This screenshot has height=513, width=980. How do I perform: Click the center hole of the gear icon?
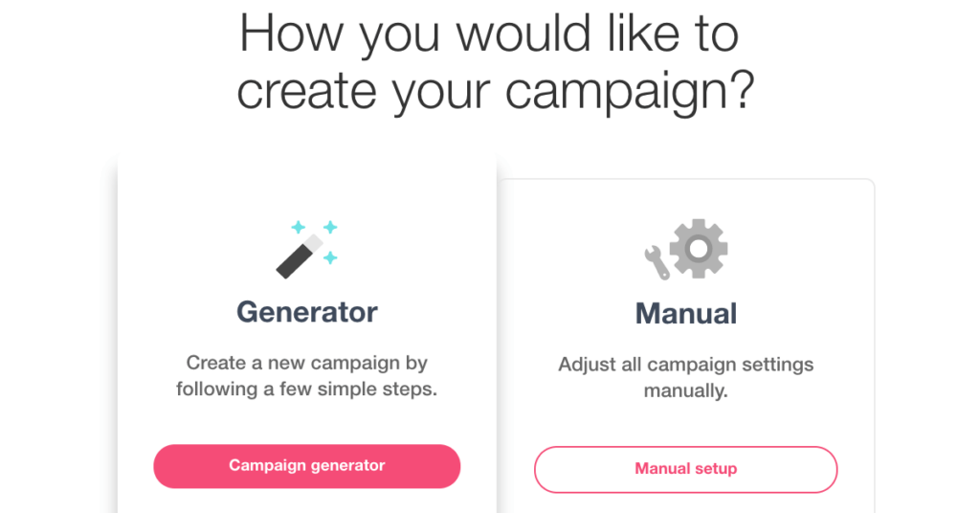[699, 248]
